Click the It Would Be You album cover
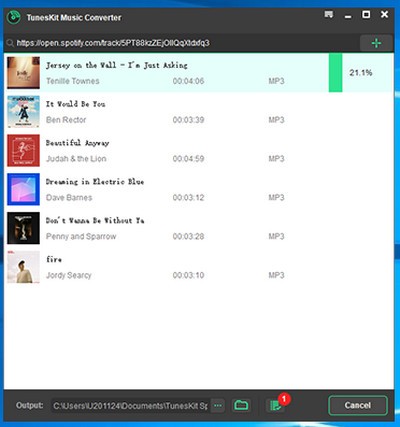400x427 pixels. click(x=23, y=112)
